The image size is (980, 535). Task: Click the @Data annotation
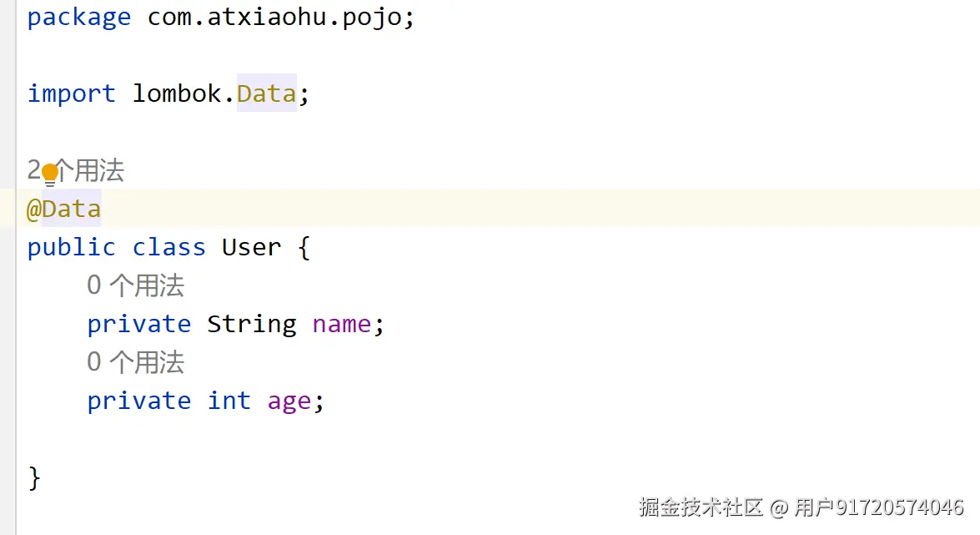pyautogui.click(x=63, y=209)
